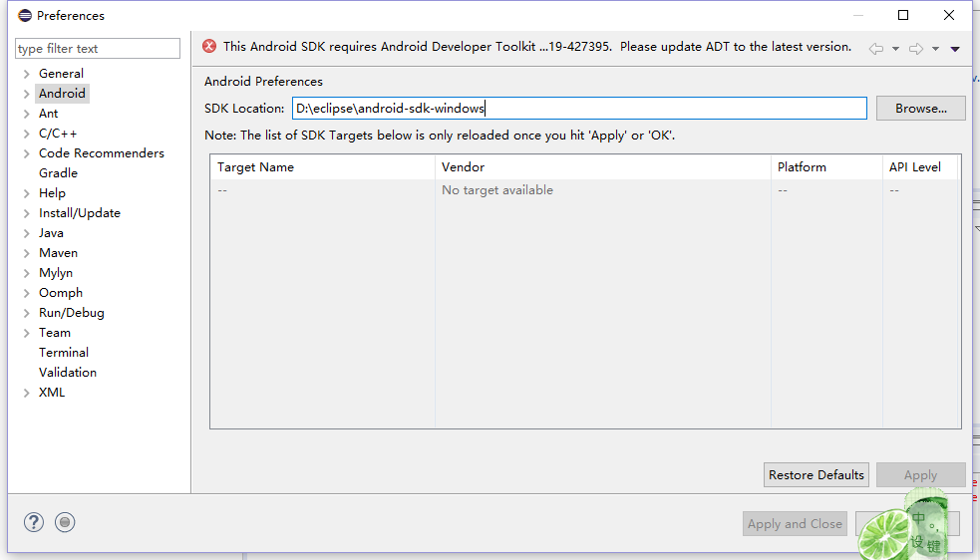980x560 pixels.
Task: Click the Apply button
Action: coord(920,475)
